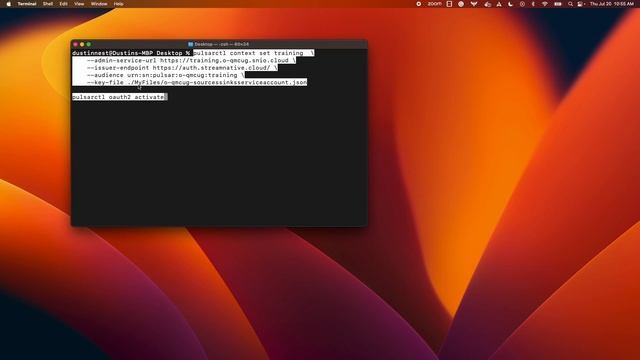The image size is (640, 360).
Task: Click the "pulsarctl context set training" command text
Action: point(249,53)
